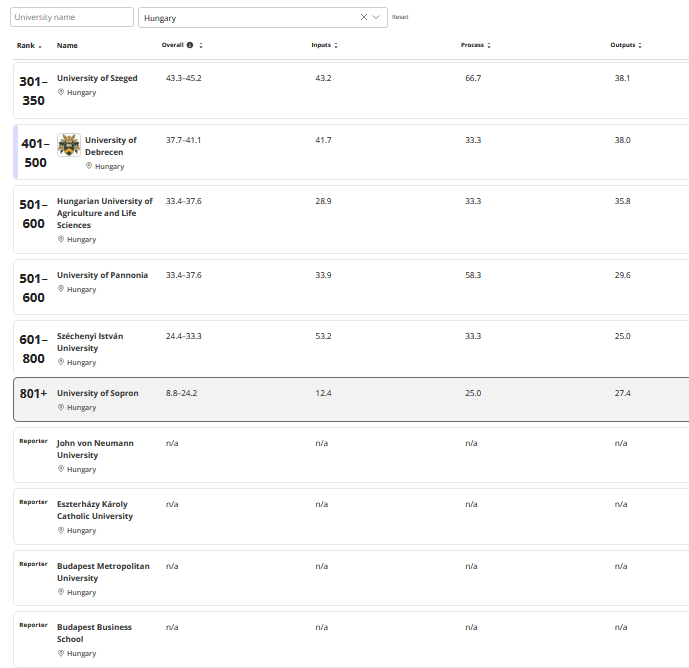This screenshot has height=668, width=689.
Task: Open Eszterházy Károly Catholic University page
Action: [x=95, y=510]
